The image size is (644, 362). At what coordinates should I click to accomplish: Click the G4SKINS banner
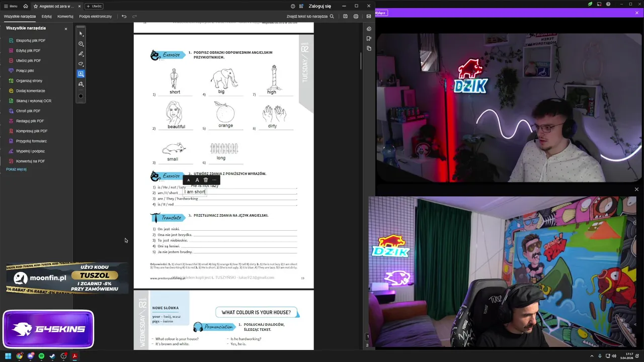[48, 329]
